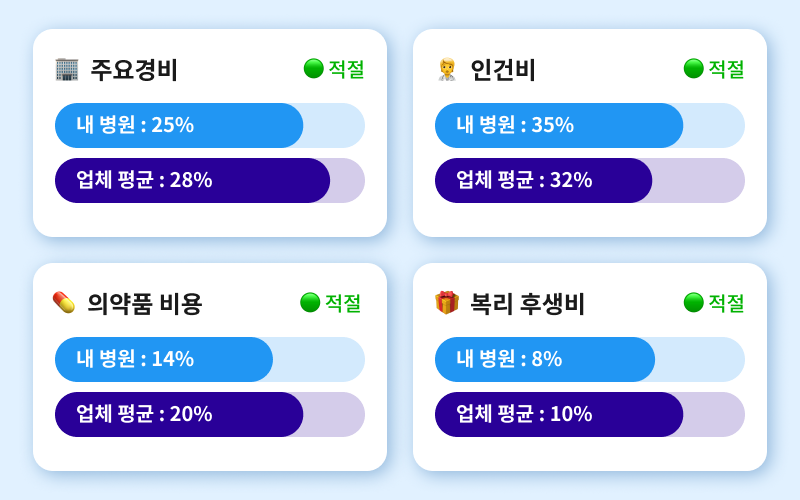Click the 의약품 비용 heading
800x500 pixels.
pyautogui.click(x=145, y=303)
